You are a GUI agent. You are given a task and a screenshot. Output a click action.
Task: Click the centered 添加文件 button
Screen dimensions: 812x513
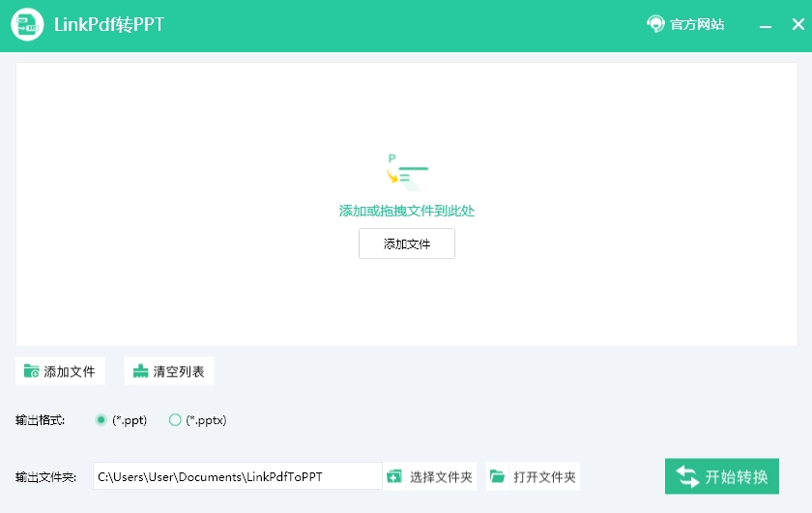(x=407, y=243)
